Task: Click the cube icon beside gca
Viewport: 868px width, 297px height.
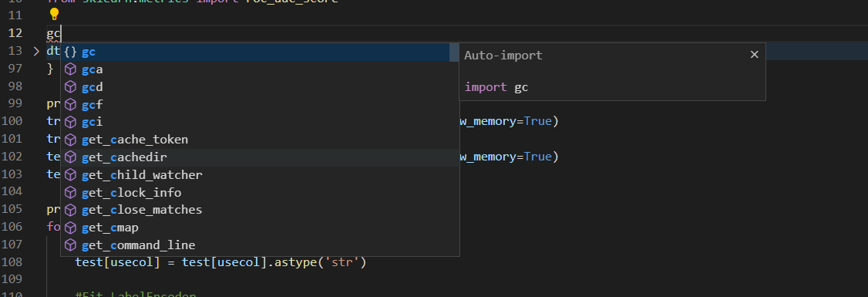Action: (x=70, y=70)
